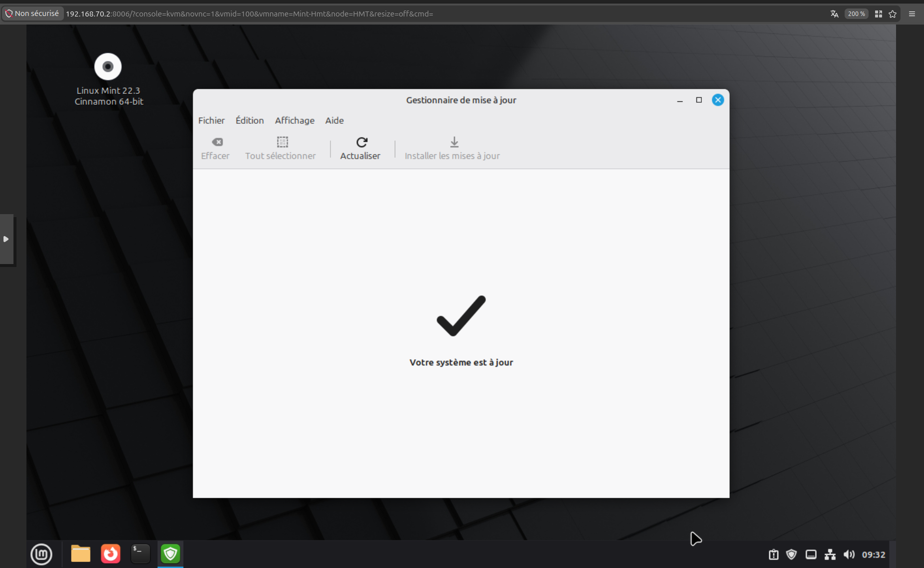Click the browser extensions grid icon
Image resolution: width=924 pixels, height=568 pixels.
click(x=879, y=14)
